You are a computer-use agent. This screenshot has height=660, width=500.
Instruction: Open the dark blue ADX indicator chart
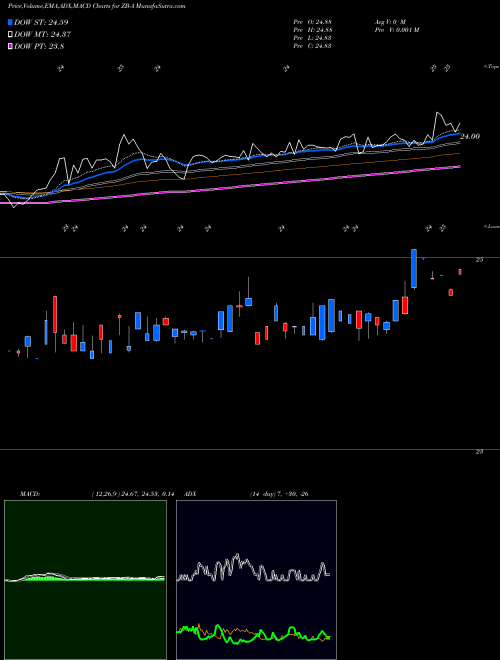(x=256, y=580)
